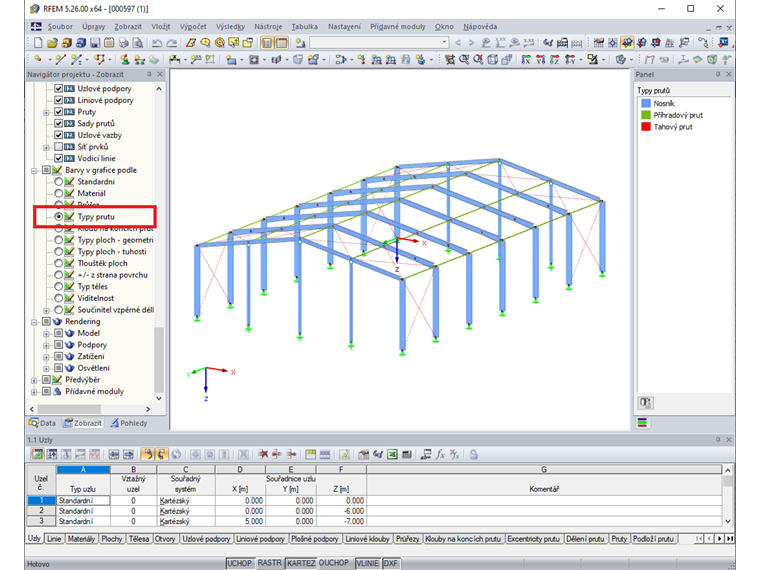Expand the Součinitel vzpěrné délky node
Screen dimensions: 760x570
(x=47, y=310)
